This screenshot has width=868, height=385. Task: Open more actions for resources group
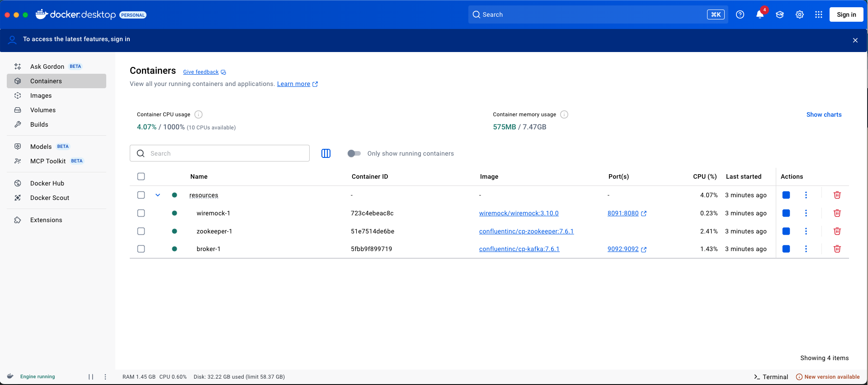click(806, 195)
